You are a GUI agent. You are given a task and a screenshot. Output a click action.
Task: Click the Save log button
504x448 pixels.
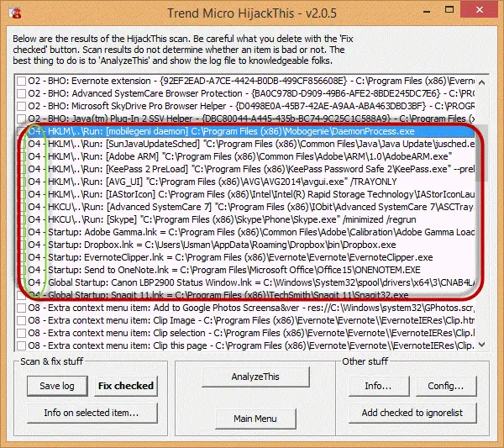pyautogui.click(x=57, y=386)
